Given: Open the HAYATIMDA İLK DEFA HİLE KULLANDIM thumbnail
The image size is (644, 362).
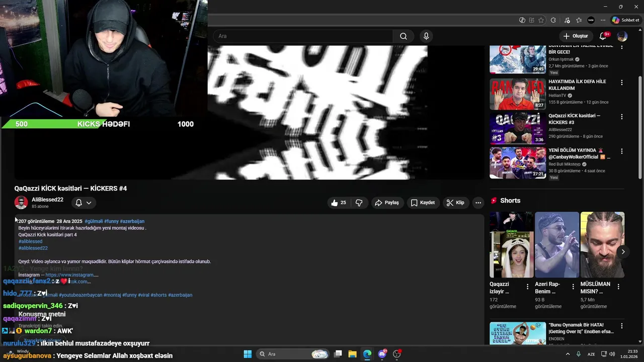Looking at the screenshot, I should (x=518, y=94).
